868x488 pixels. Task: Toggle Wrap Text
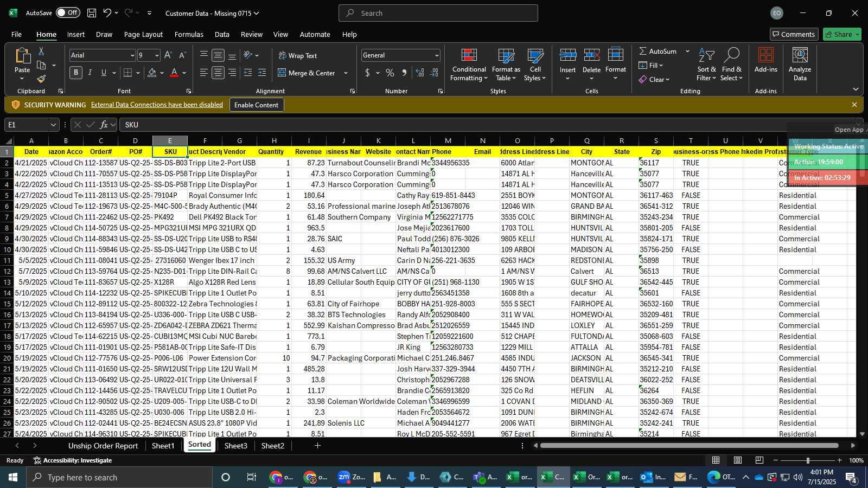(297, 55)
